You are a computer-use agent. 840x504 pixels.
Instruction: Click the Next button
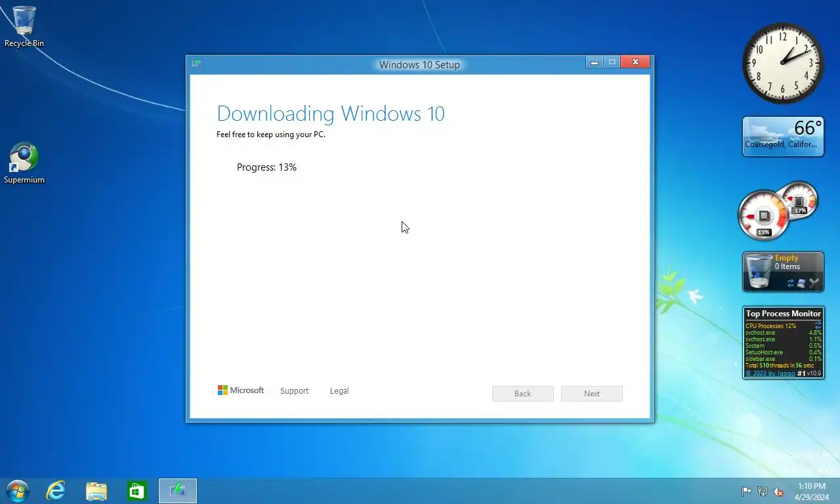coord(592,394)
